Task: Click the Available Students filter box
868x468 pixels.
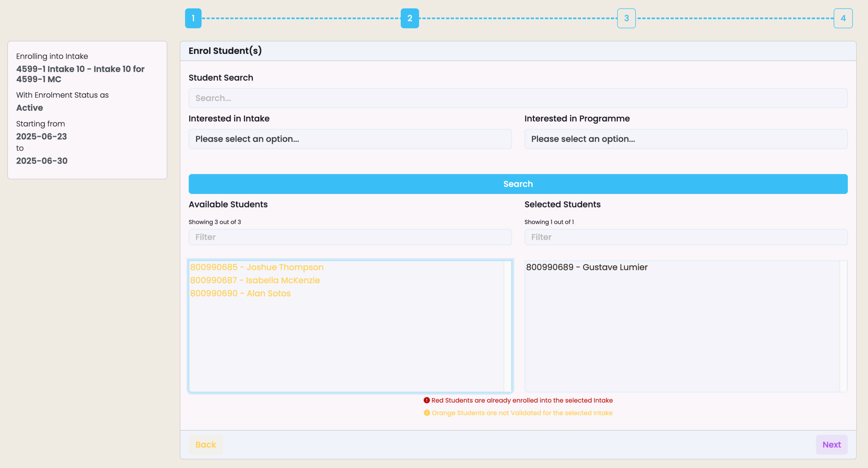Action: [x=350, y=237]
